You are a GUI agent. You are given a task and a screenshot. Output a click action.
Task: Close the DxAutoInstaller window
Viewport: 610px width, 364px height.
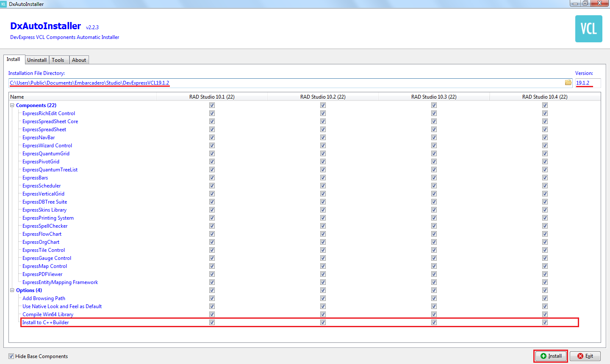(599, 3)
